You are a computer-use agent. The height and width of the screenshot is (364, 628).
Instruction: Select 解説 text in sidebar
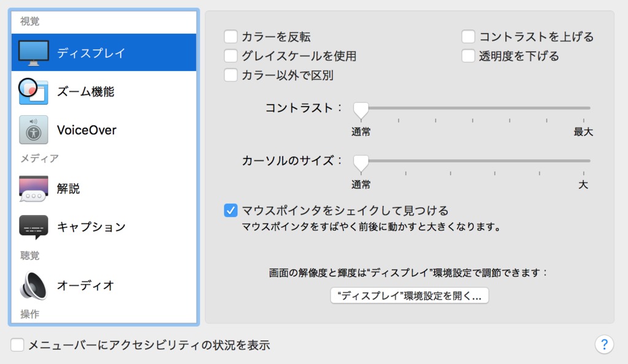pos(69,188)
